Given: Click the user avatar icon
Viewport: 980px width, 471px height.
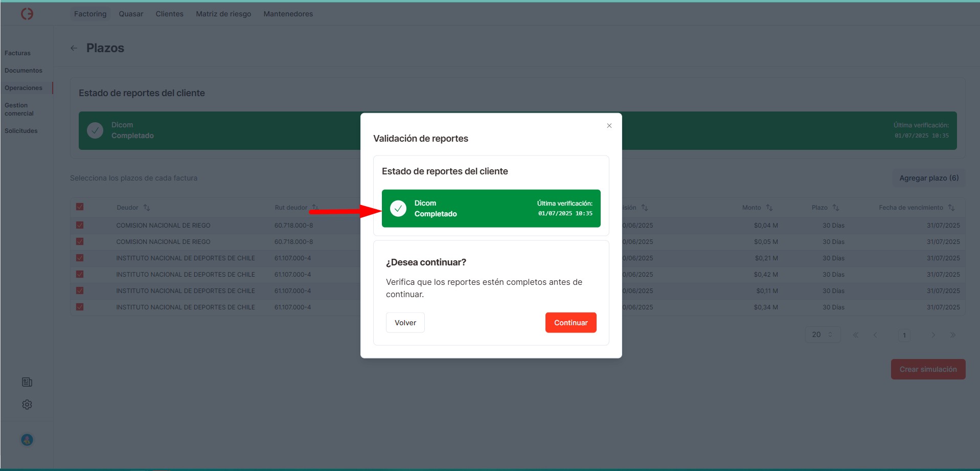Looking at the screenshot, I should pos(27,440).
